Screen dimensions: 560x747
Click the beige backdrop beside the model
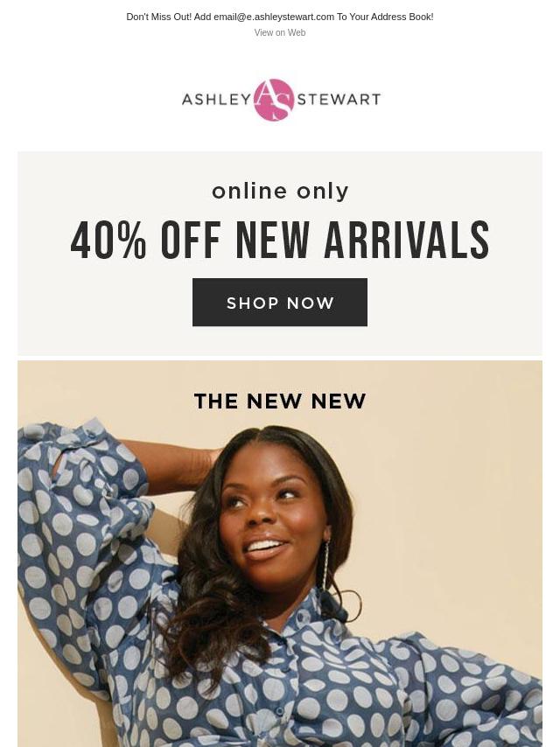tap(452, 500)
